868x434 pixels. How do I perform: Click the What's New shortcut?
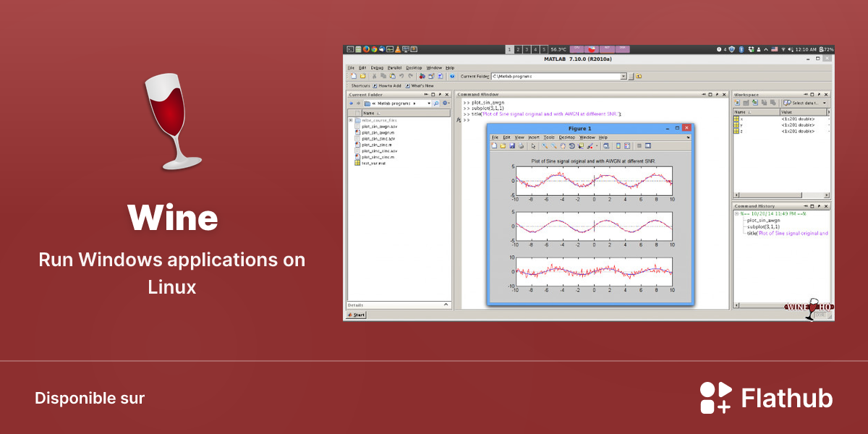[x=419, y=85]
